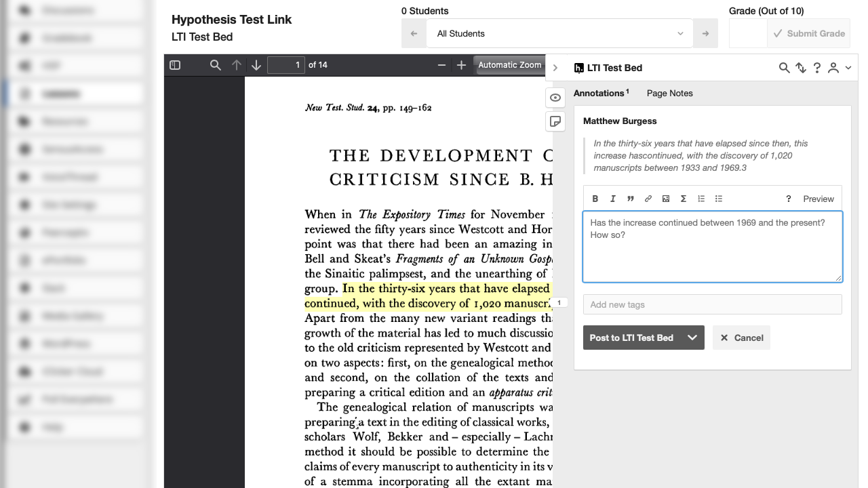Viewport: 868px width, 488px height.
Task: Open Hypothesis help question mark
Action: tap(817, 68)
